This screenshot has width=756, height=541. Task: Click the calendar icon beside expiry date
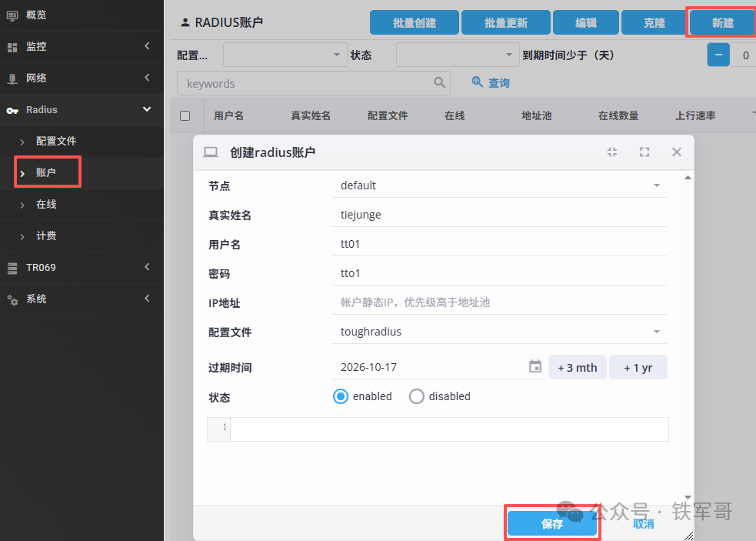point(535,367)
